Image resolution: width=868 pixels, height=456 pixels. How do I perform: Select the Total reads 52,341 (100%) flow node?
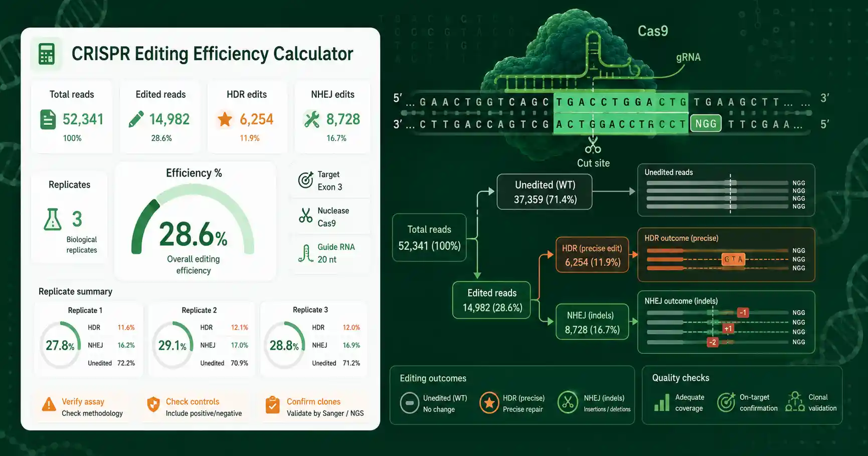click(x=429, y=237)
